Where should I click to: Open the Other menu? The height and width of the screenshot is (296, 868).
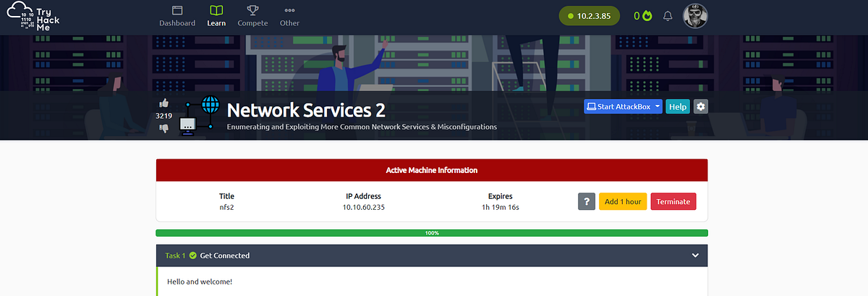click(x=289, y=16)
